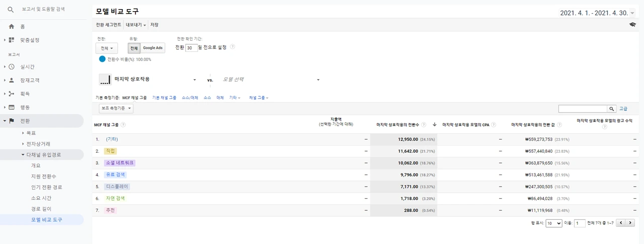Select 매체 dimension link
644x244 pixels.
coord(220,98)
